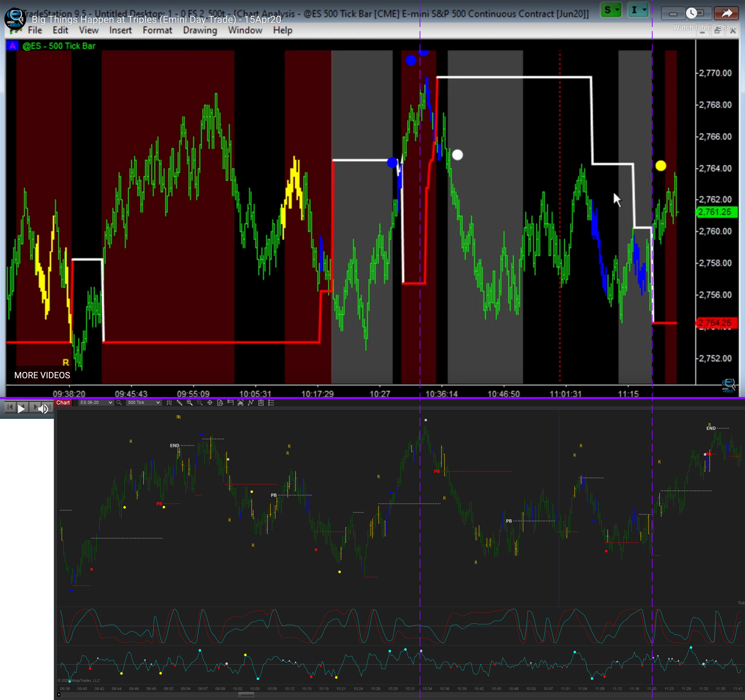The image size is (745, 700).
Task: Click the red 2,754.25 price marker
Action: pyautogui.click(x=716, y=323)
